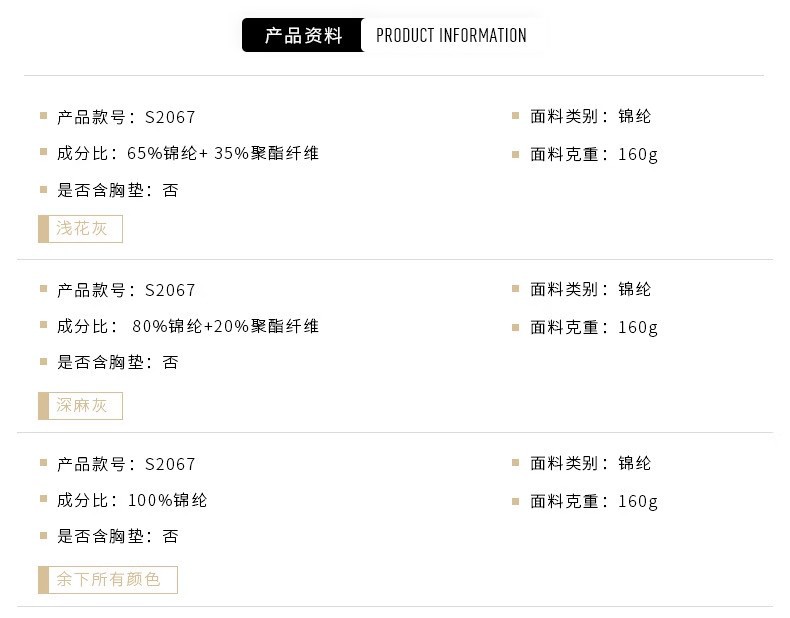Click the beige bullet before 80%锦纶 composition
Image resolution: width=790 pixels, height=618 pixels.
pyautogui.click(x=44, y=326)
